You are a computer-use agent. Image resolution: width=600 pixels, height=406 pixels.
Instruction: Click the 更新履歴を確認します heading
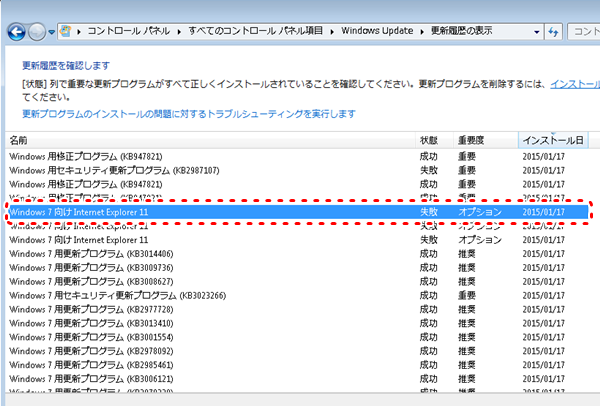pos(66,66)
